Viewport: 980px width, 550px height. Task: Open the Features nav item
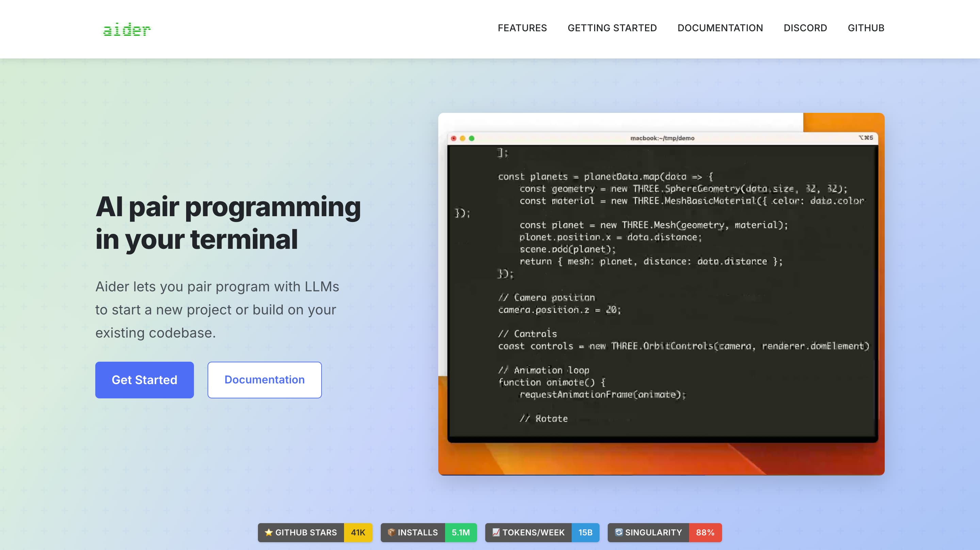(x=522, y=28)
